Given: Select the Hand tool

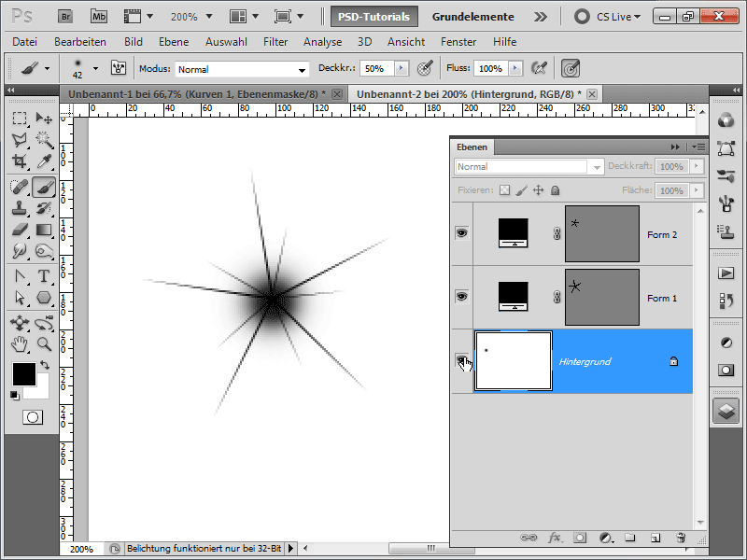Looking at the screenshot, I should tap(20, 343).
